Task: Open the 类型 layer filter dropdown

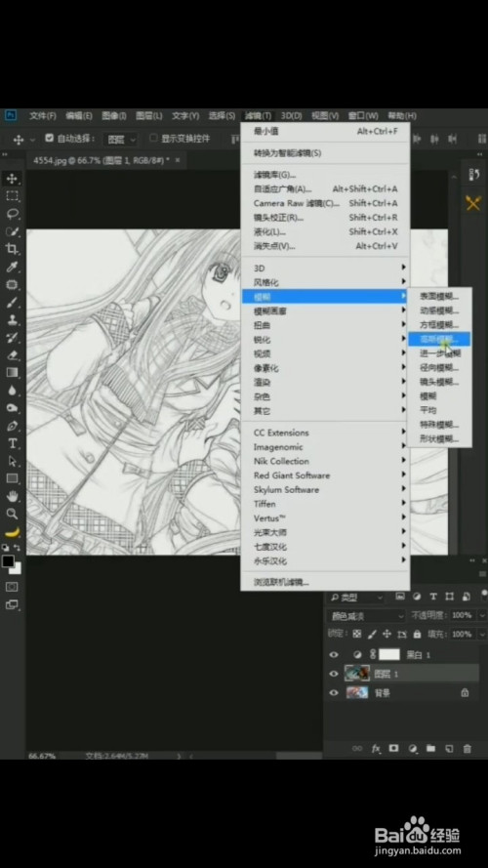Action: point(356,598)
